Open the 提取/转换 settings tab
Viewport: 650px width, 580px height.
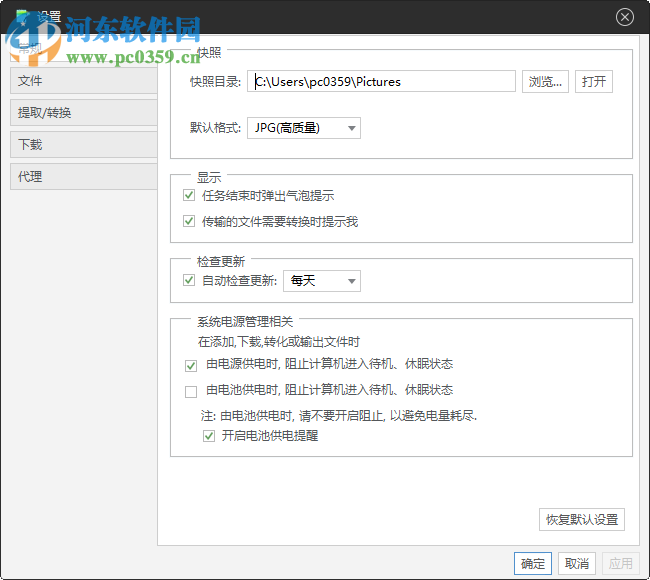(x=84, y=112)
